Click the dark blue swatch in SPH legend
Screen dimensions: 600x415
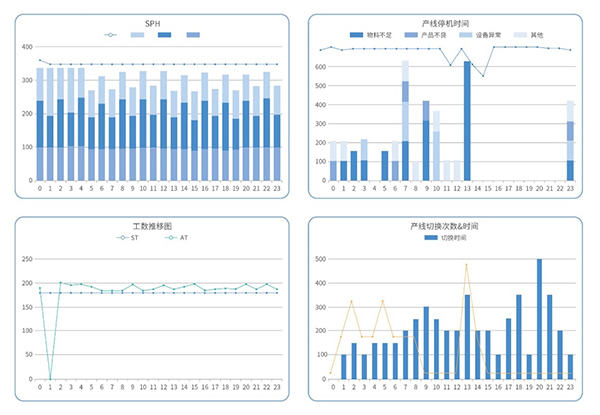click(165, 36)
